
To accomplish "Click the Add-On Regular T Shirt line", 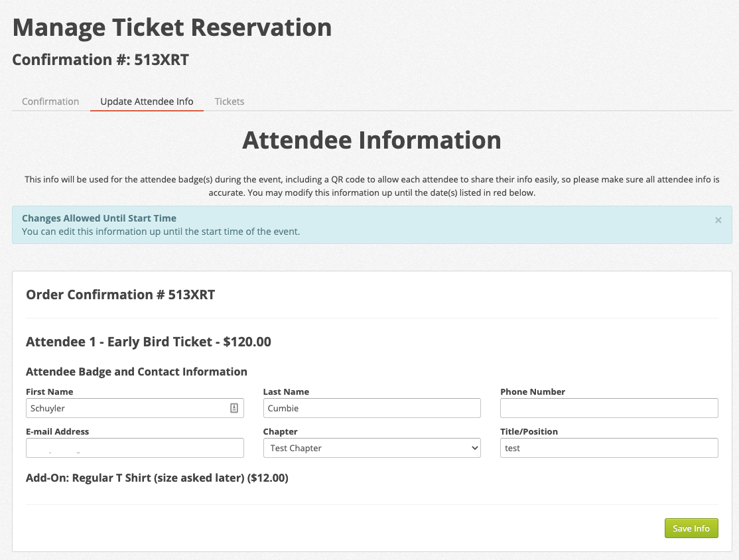I will pos(157,478).
